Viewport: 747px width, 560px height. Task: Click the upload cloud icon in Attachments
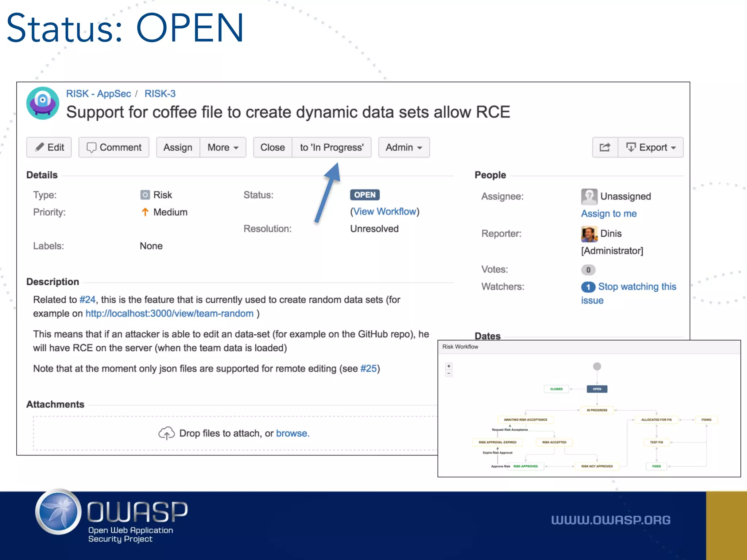click(166, 433)
